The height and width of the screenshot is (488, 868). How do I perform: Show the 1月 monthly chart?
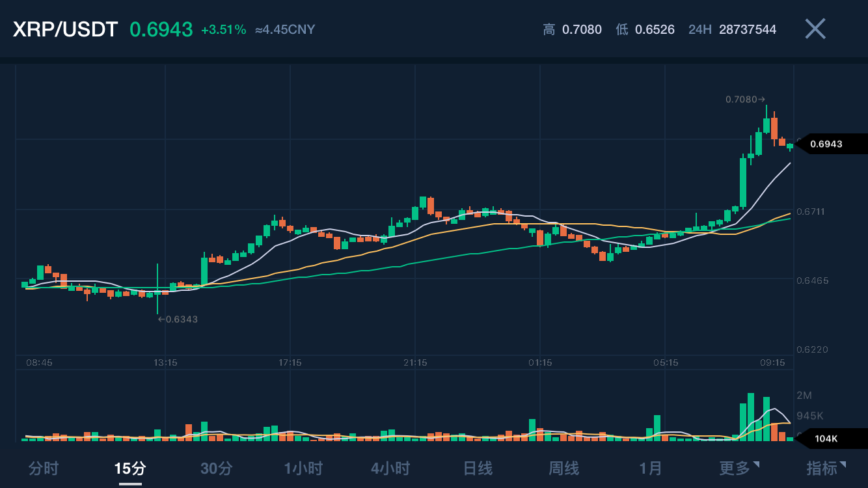click(x=650, y=468)
